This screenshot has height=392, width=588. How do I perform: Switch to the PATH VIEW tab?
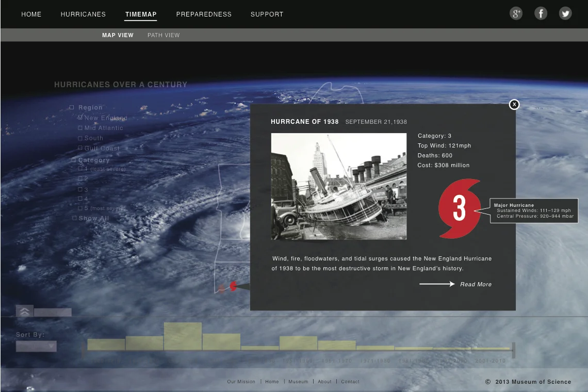point(164,35)
